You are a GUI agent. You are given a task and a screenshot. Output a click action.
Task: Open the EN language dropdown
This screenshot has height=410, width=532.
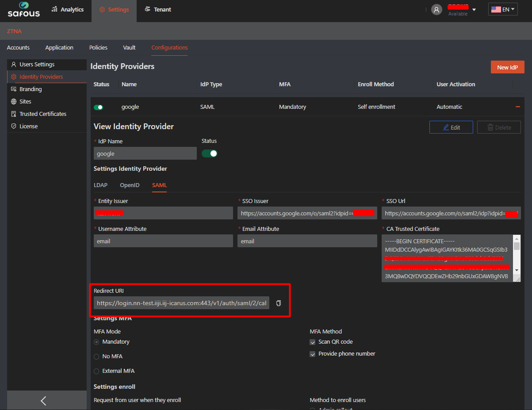coord(503,9)
